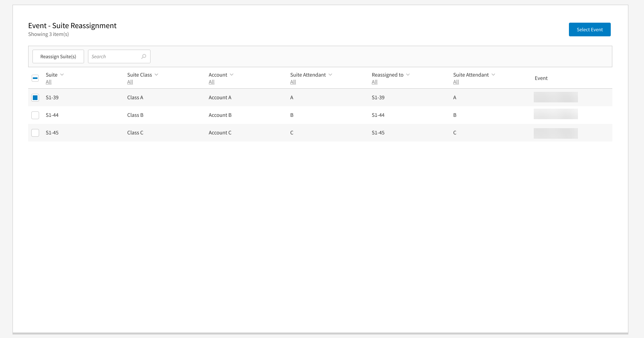The width and height of the screenshot is (644, 338).
Task: Open the All filter under Suite Class
Action: 130,82
